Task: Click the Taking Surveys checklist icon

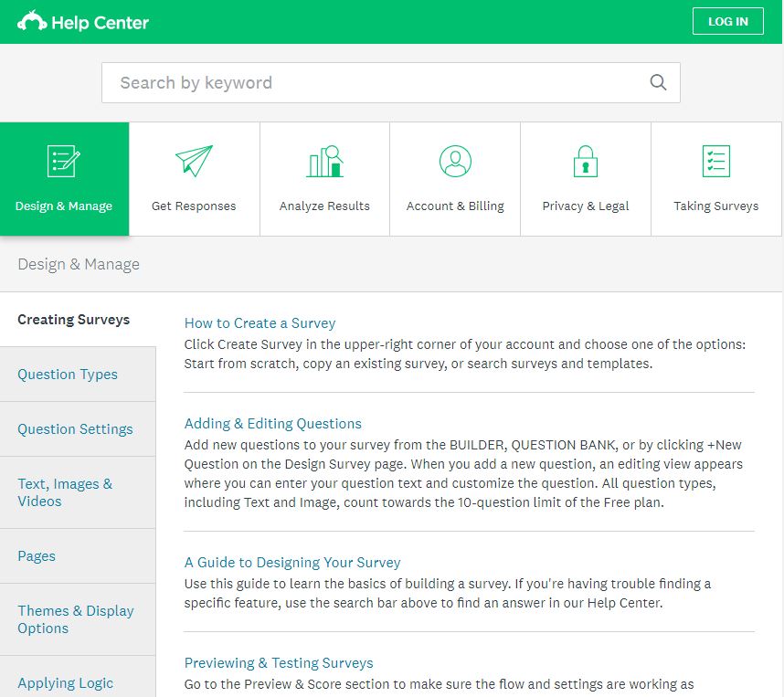Action: (715, 162)
